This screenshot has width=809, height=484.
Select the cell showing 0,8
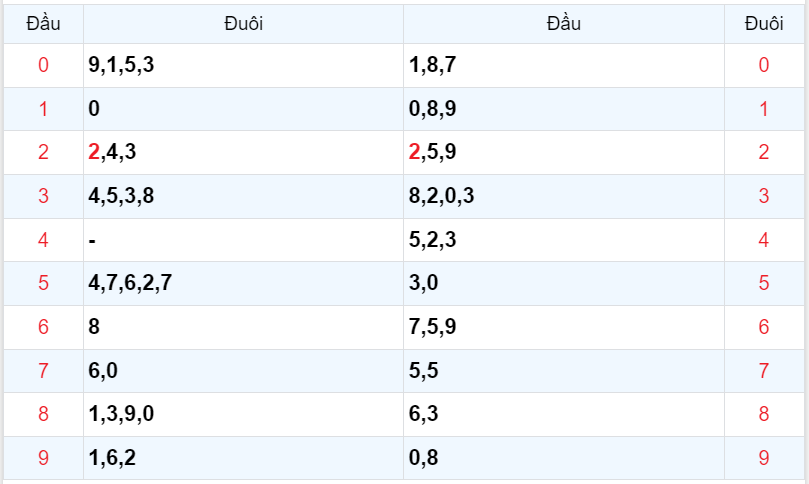(424, 458)
